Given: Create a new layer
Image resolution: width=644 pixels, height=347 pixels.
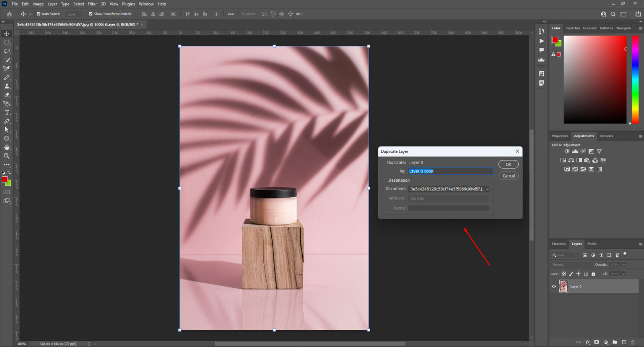Looking at the screenshot, I should pos(624,342).
